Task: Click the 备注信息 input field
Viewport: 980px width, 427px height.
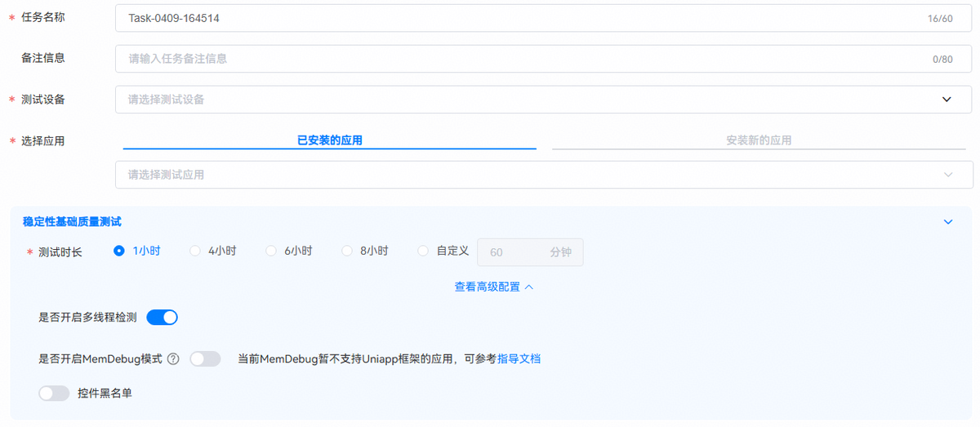Action: point(523,59)
